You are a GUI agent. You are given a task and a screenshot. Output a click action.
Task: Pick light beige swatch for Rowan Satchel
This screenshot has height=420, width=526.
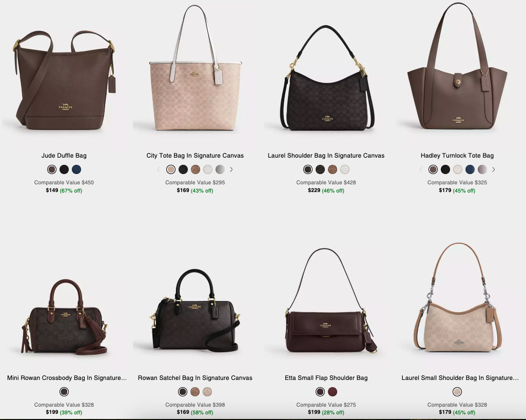coord(207,392)
